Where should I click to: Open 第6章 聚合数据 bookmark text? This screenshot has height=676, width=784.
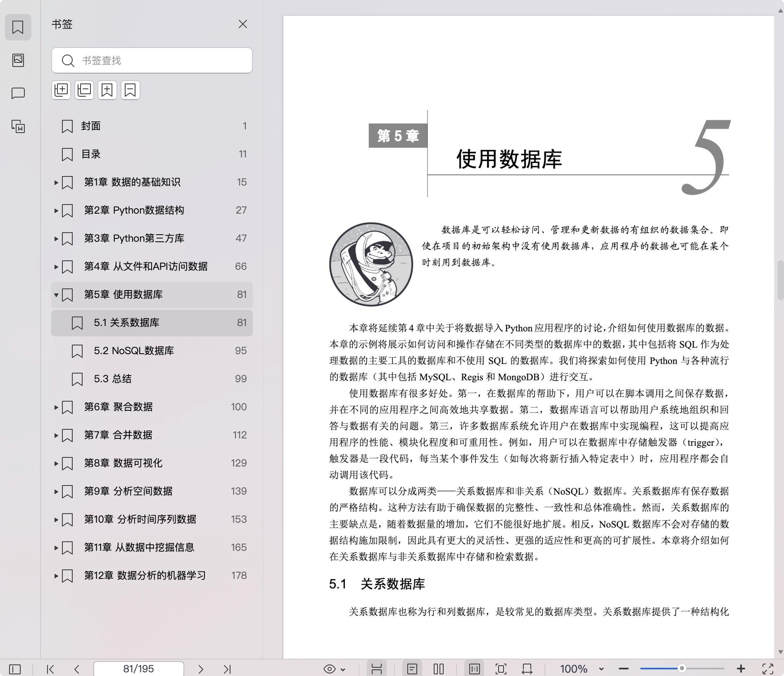pos(119,407)
